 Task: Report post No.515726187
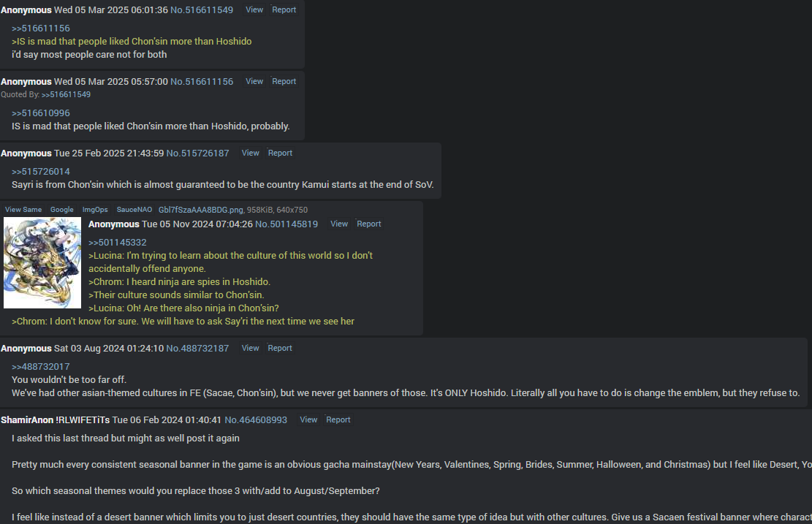click(280, 153)
